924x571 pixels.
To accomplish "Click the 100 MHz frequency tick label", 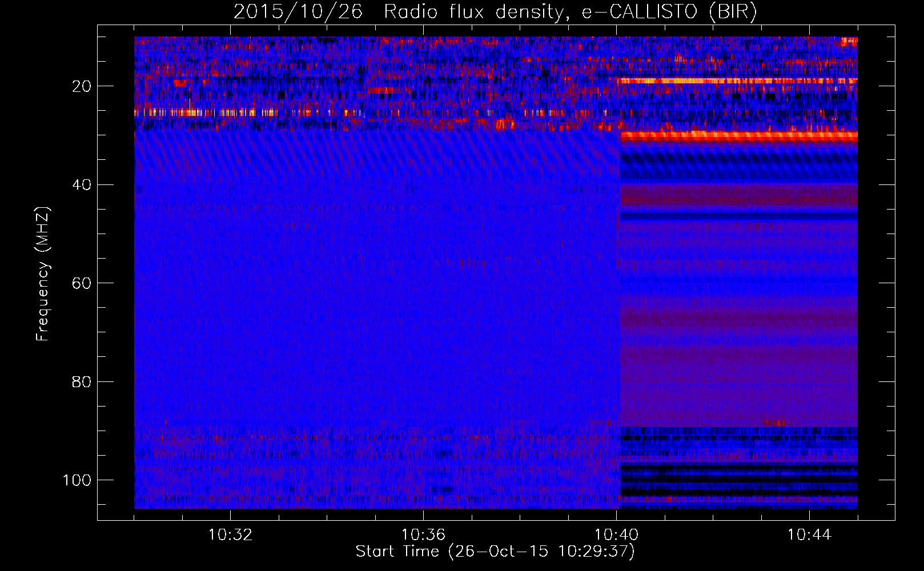I will pos(77,480).
